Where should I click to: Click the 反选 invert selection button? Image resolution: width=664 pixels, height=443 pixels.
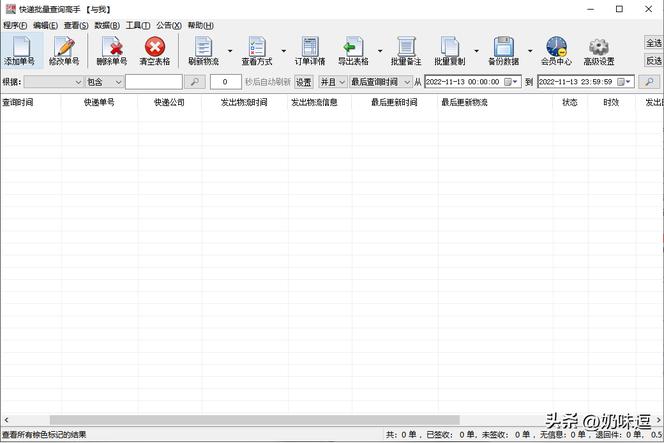click(x=653, y=61)
